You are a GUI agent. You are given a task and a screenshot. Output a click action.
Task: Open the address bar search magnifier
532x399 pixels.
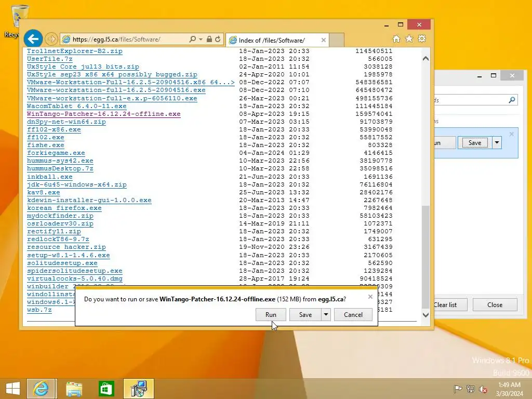pos(192,39)
